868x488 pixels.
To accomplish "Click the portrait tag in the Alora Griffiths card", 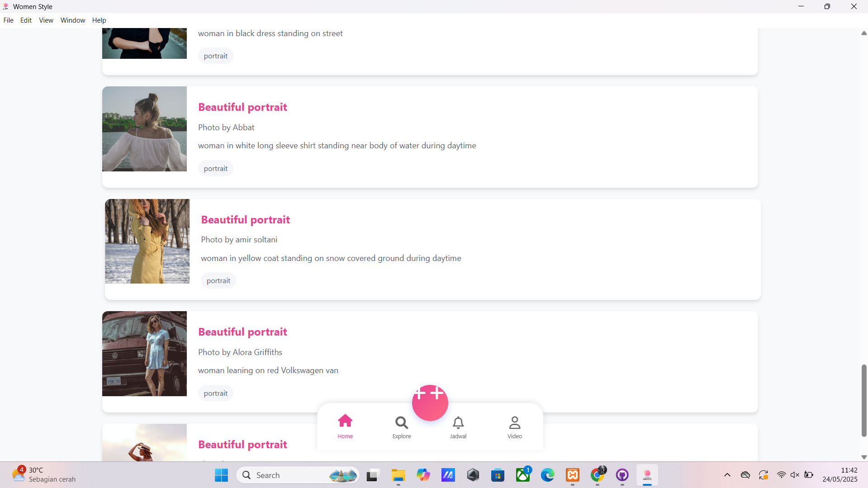I will pyautogui.click(x=216, y=393).
